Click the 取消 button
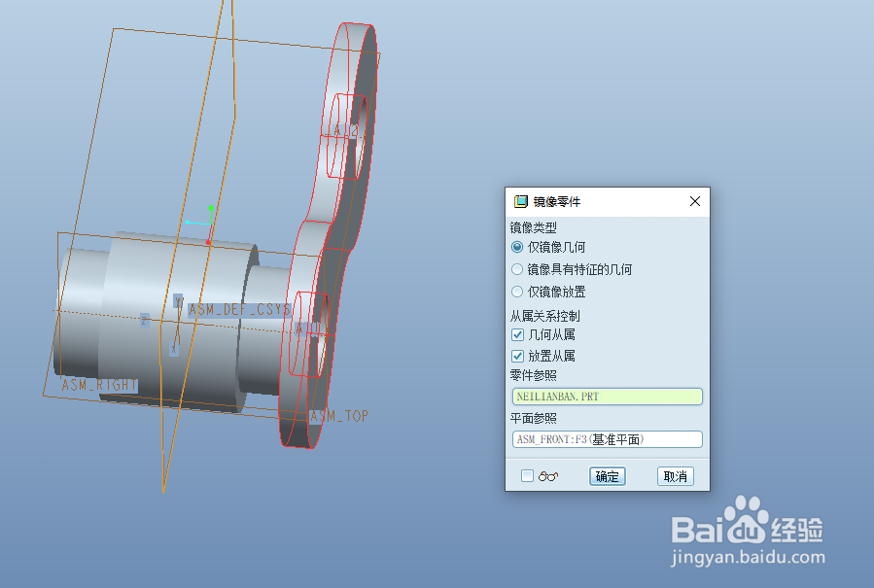 (x=675, y=476)
